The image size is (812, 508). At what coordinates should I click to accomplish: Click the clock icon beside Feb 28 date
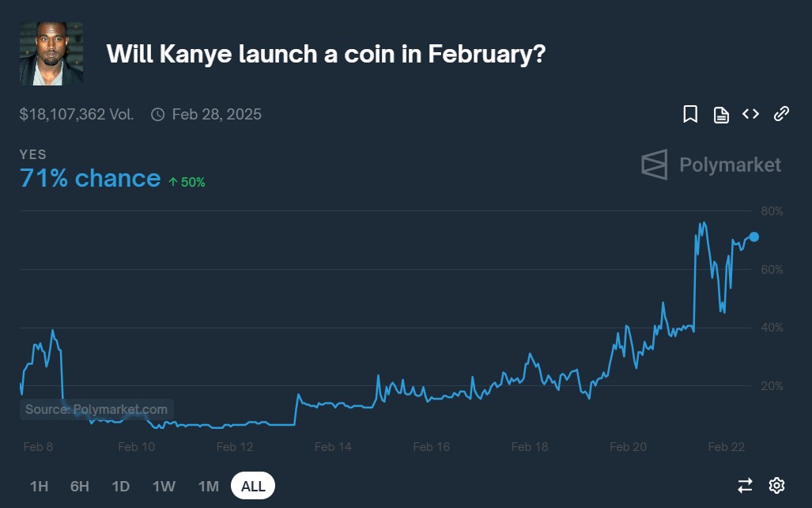coord(157,114)
